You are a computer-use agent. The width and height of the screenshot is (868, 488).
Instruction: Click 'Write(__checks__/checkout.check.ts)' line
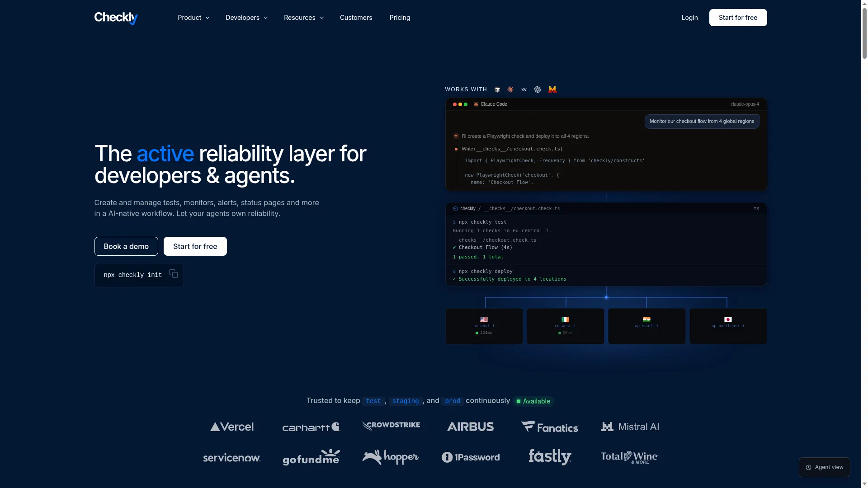pyautogui.click(x=512, y=149)
